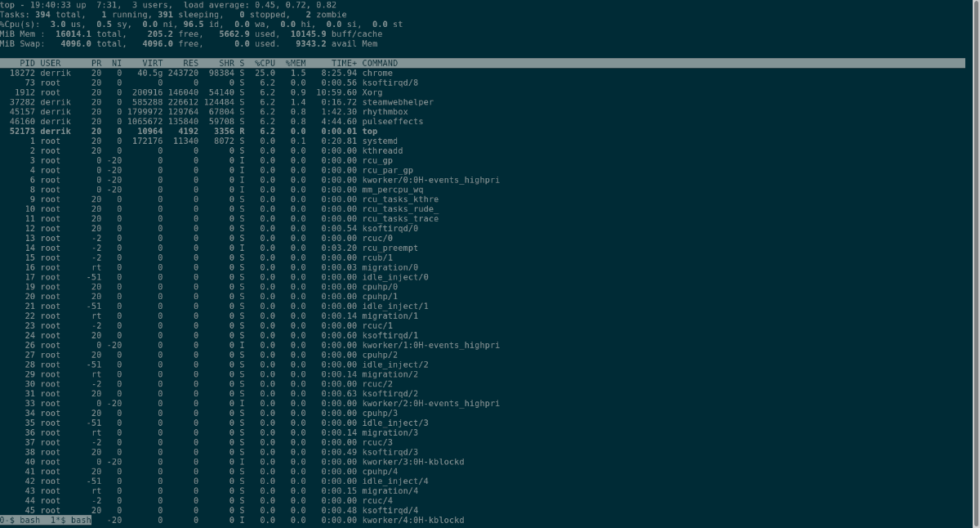Click the bold PID 52173 entry
The width and height of the screenshot is (980, 528).
click(22, 132)
